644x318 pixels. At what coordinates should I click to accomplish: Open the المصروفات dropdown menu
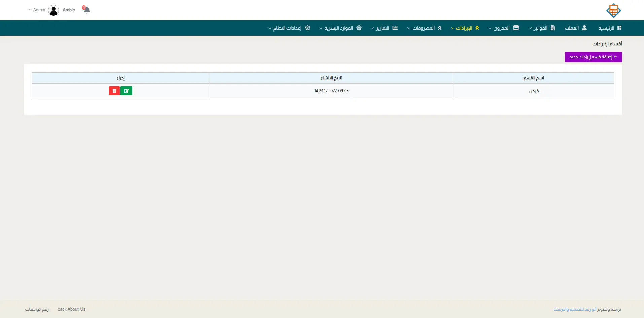[423, 28]
